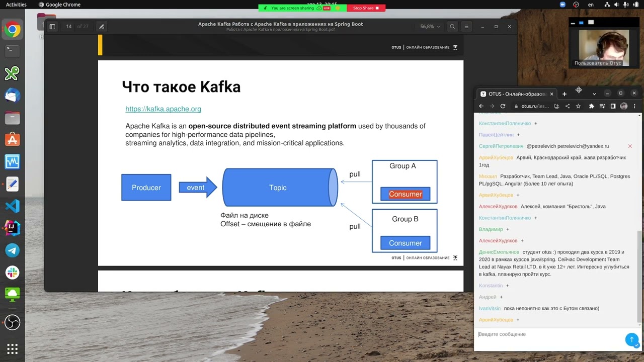The image size is (644, 362).
Task: Open Google Chrome app menu in top bar
Action: pos(59,5)
